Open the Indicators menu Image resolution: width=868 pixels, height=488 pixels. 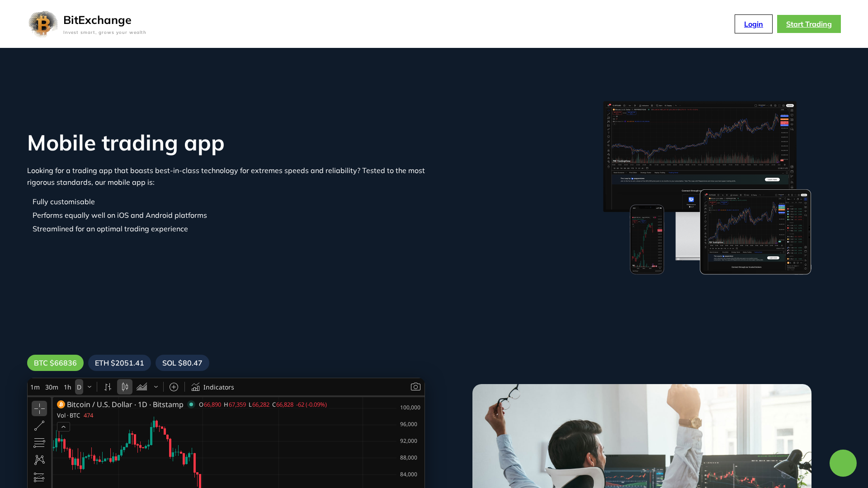point(212,387)
